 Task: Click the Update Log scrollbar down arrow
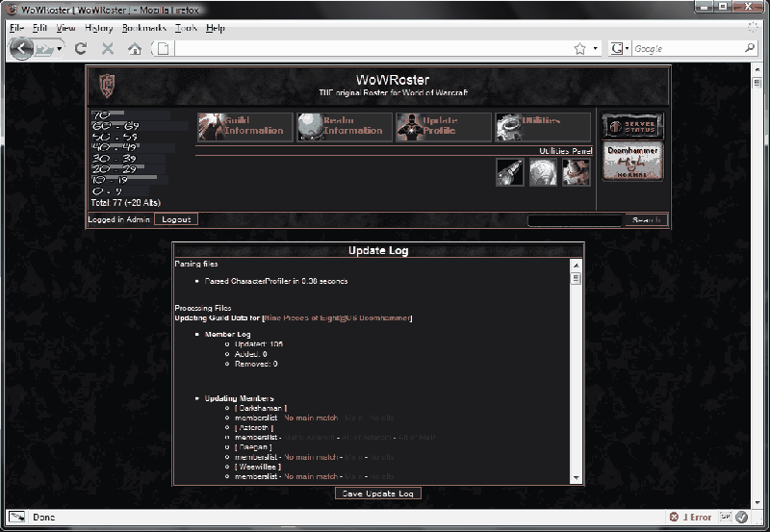[x=577, y=476]
